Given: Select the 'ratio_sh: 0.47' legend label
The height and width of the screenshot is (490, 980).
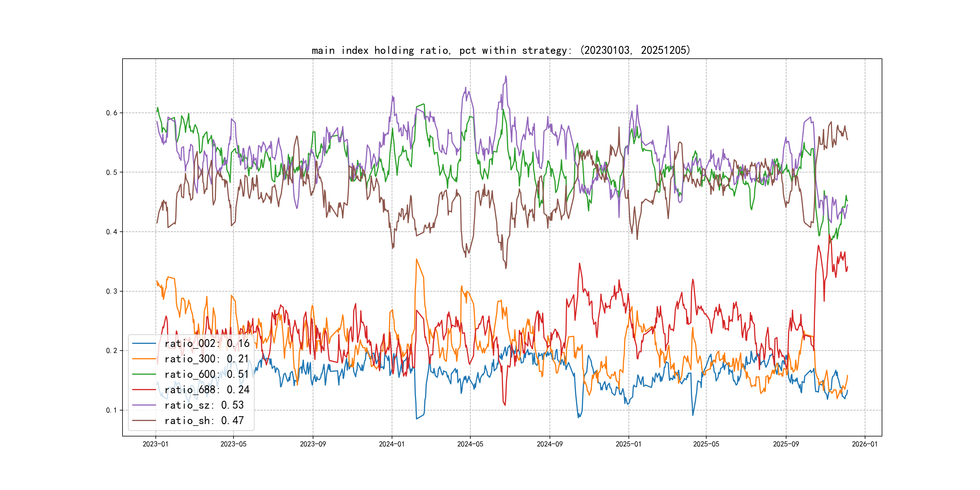Looking at the screenshot, I should (204, 420).
